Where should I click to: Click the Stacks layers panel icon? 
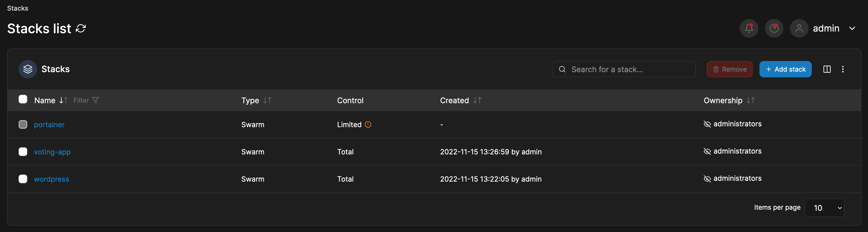27,69
